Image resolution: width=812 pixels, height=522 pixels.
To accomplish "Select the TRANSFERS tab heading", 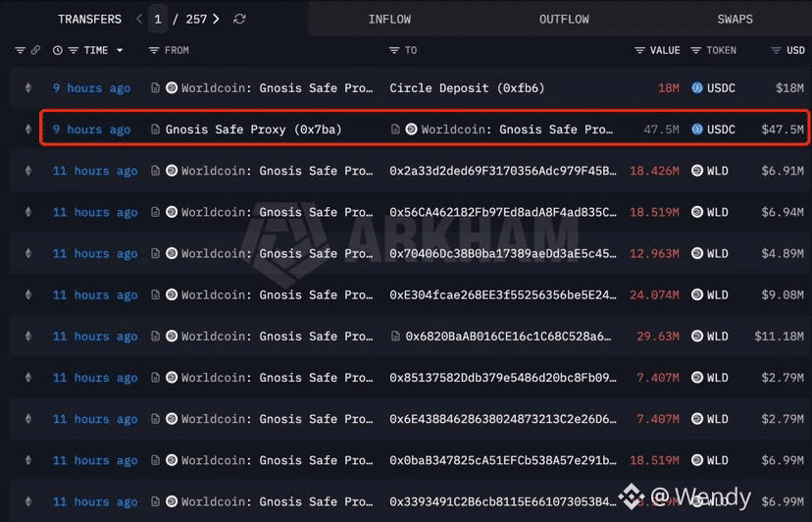I will [x=89, y=20].
